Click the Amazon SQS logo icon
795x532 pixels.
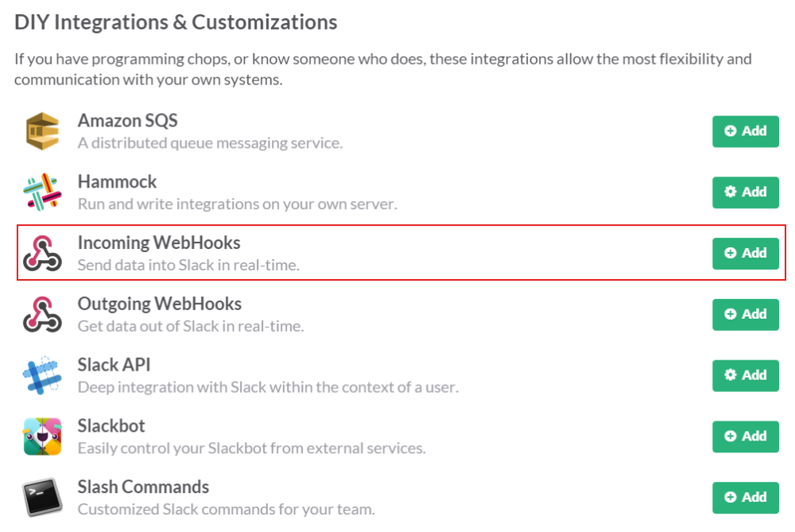42,131
